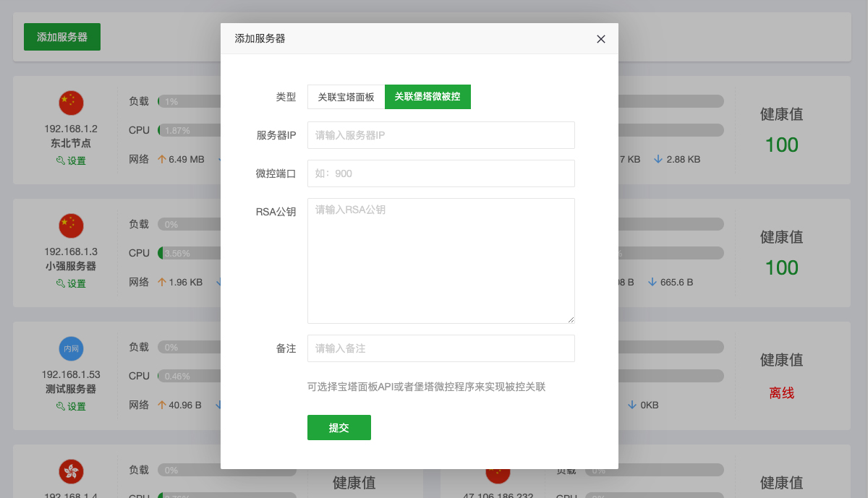Click the upload value 40.96 B
The width and height of the screenshot is (868, 498).
(185, 405)
